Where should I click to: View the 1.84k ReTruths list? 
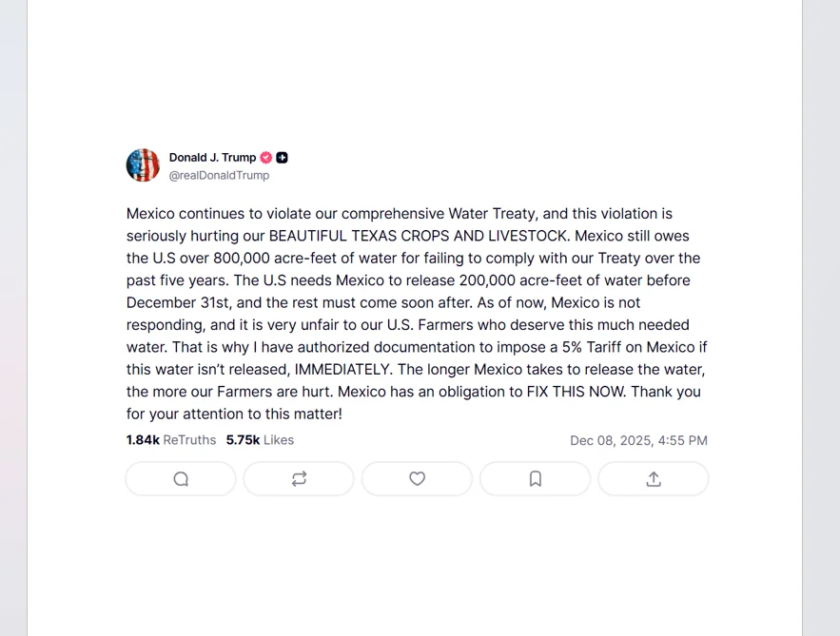171,440
